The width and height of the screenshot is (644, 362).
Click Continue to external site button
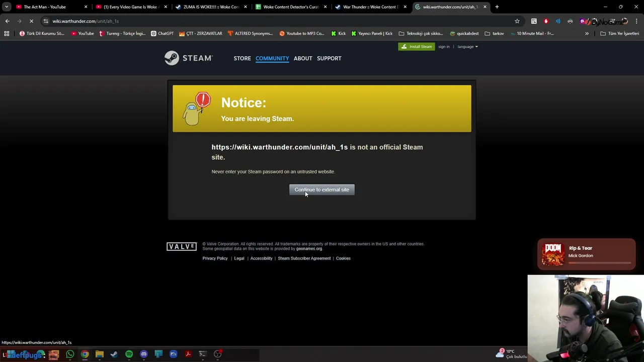pos(322,190)
